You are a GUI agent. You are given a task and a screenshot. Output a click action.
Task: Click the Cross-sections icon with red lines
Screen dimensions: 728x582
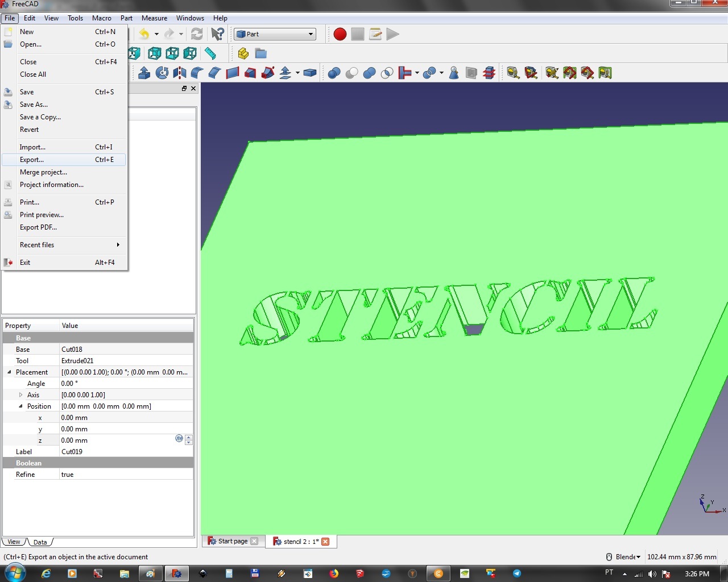[x=489, y=73]
